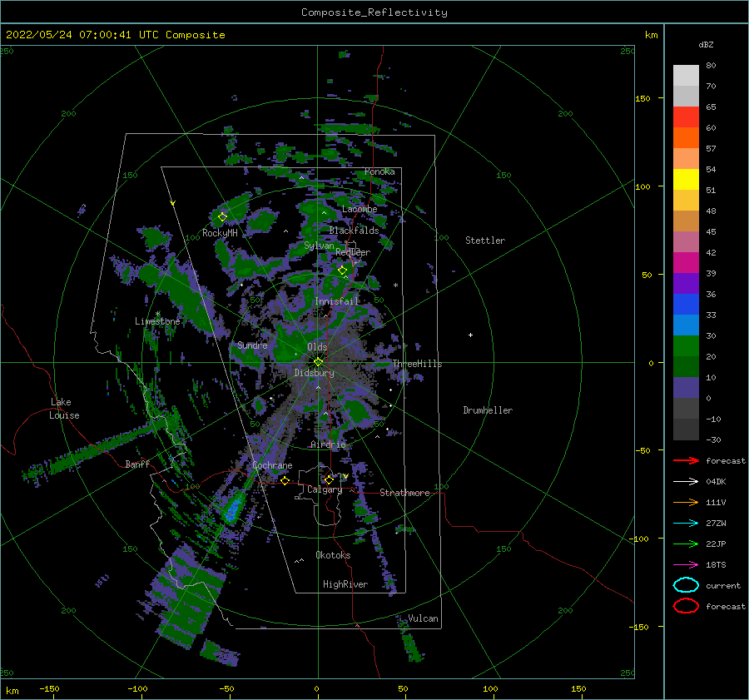749x700 pixels.
Task: Click the Airdrie city label
Action: (x=328, y=444)
